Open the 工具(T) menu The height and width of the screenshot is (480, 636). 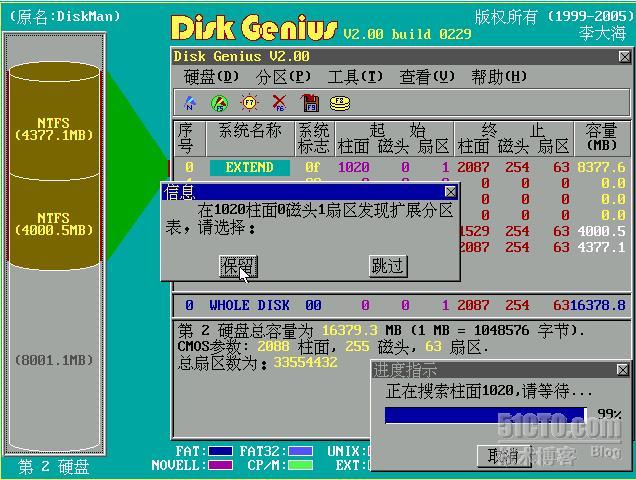(355, 77)
